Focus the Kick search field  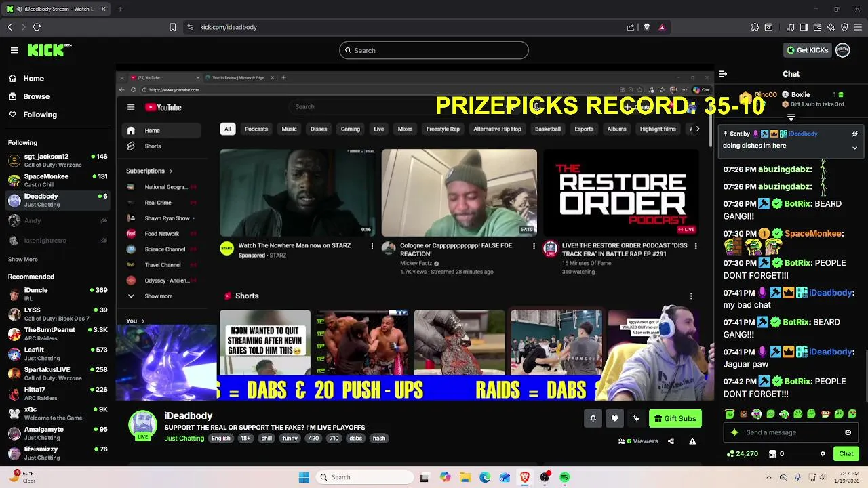[434, 50]
